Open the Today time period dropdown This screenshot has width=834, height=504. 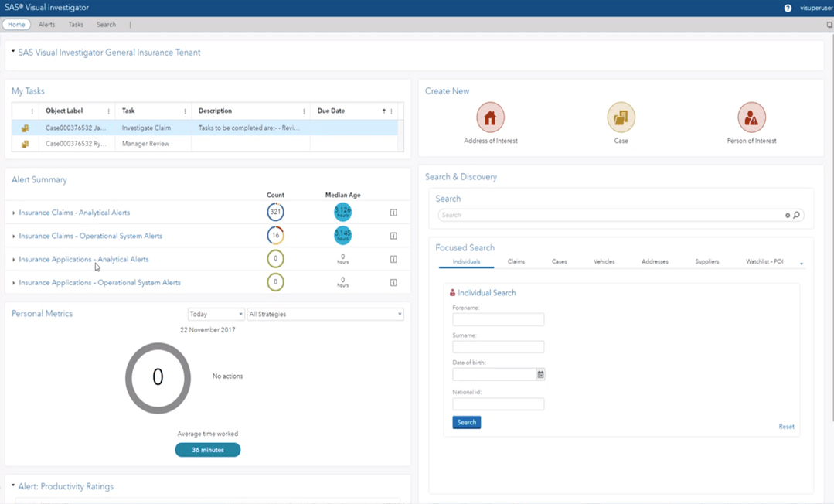pos(216,314)
